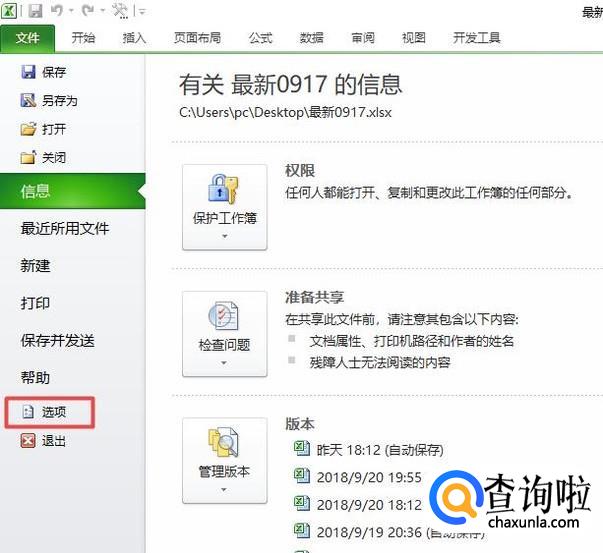Click the 管理版本 documents magnifier button
This screenshot has height=553, width=603.
[225, 460]
